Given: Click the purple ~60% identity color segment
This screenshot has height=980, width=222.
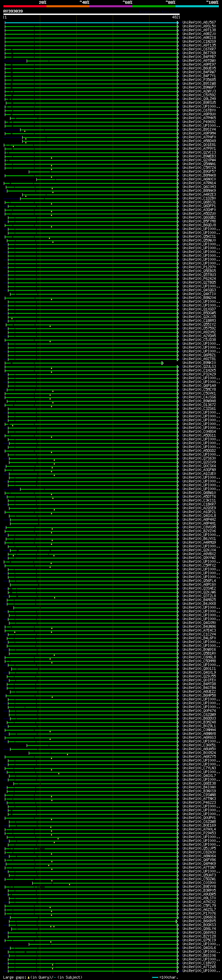Looking at the screenshot, I should (x=111, y=6).
